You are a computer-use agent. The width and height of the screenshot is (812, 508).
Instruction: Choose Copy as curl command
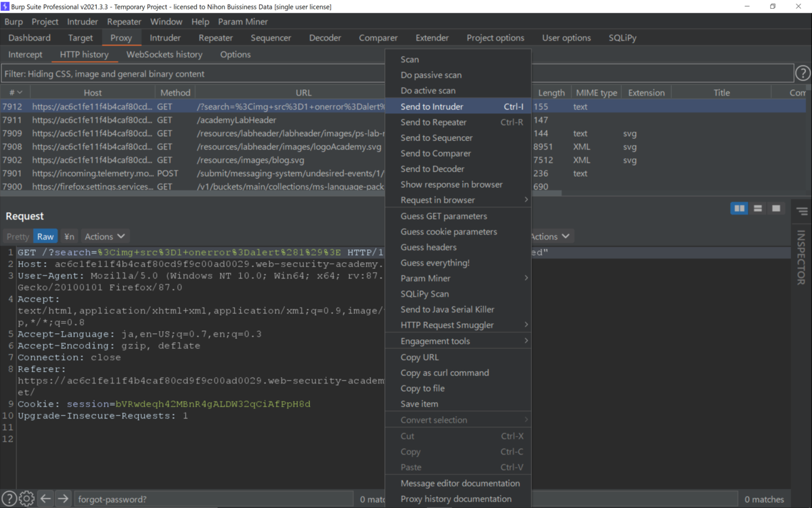[x=458, y=373]
